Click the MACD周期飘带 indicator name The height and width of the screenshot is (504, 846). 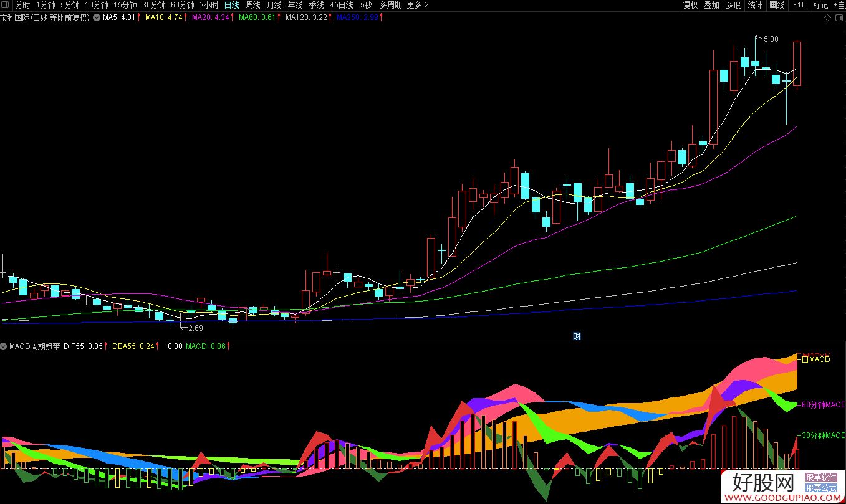pyautogui.click(x=35, y=346)
